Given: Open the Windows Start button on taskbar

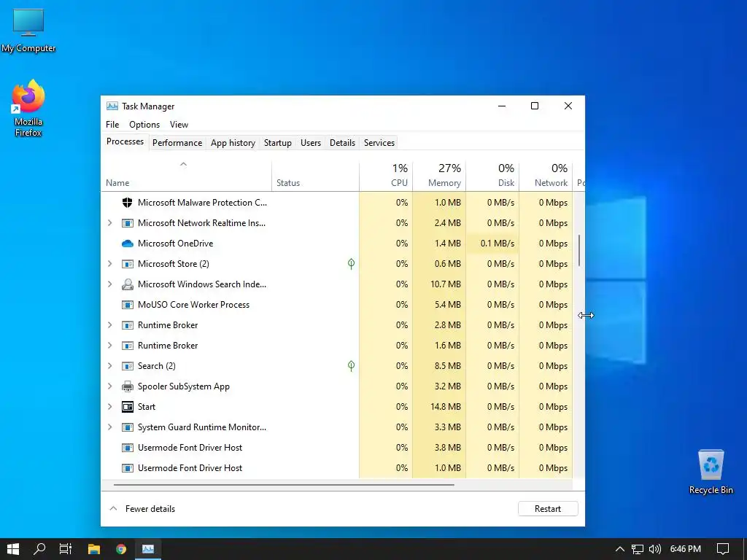Looking at the screenshot, I should point(13,549).
